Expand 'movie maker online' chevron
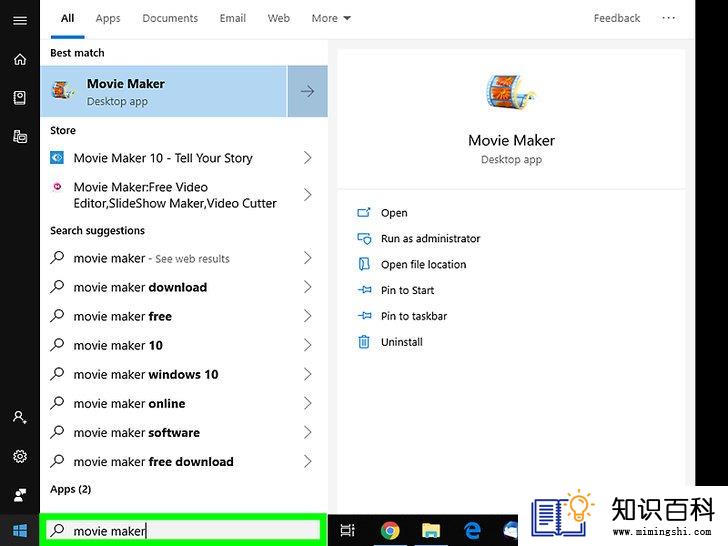 click(x=307, y=403)
